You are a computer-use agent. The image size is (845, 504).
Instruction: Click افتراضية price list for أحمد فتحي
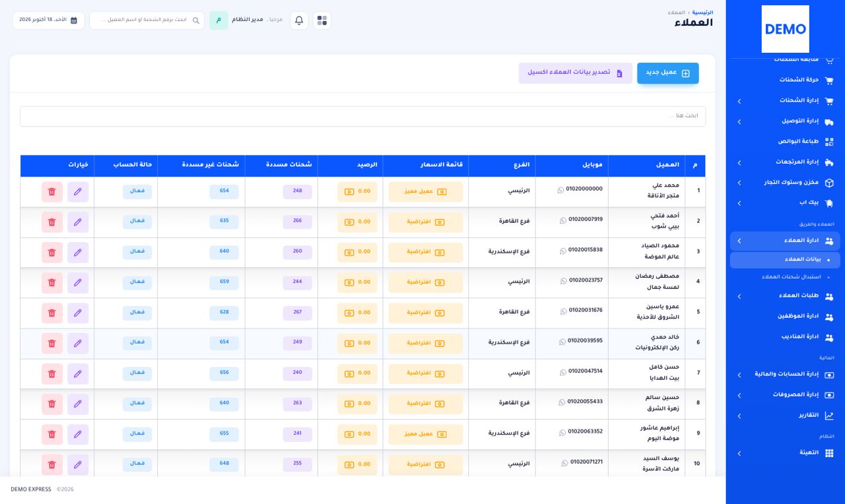[x=426, y=222]
